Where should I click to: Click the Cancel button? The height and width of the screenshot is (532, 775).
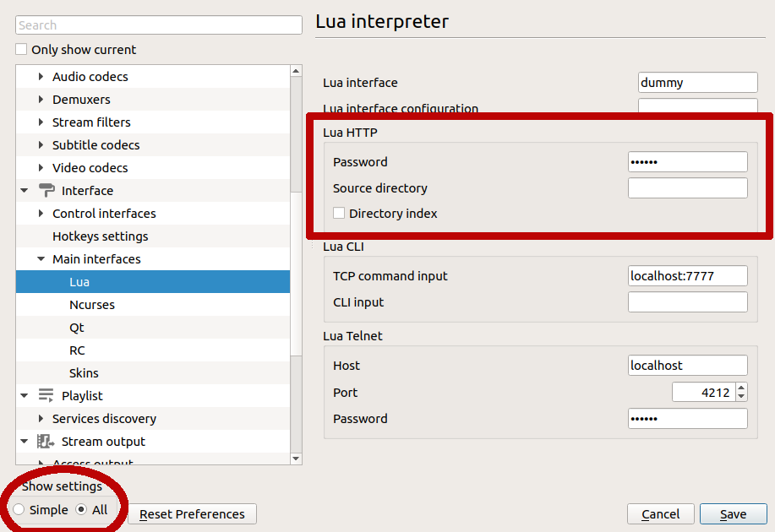pos(660,514)
